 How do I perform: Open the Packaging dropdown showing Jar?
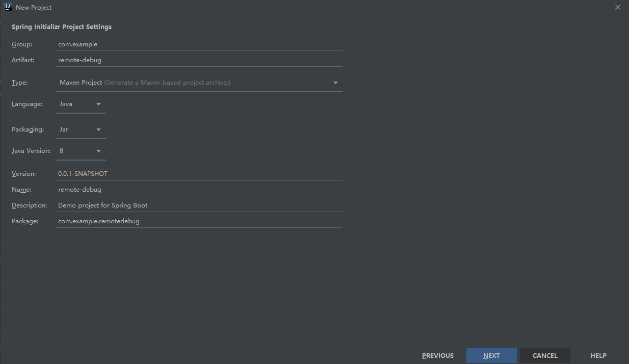(x=81, y=129)
